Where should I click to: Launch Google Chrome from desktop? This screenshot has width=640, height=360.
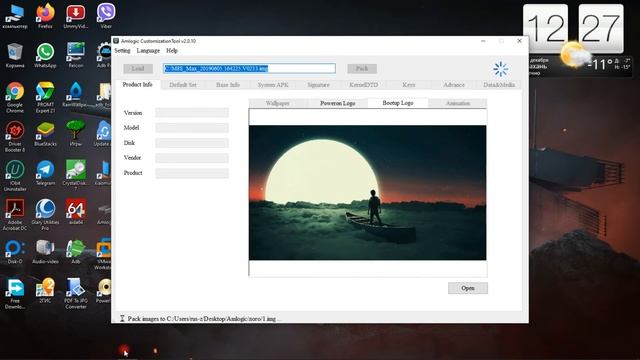(x=15, y=97)
